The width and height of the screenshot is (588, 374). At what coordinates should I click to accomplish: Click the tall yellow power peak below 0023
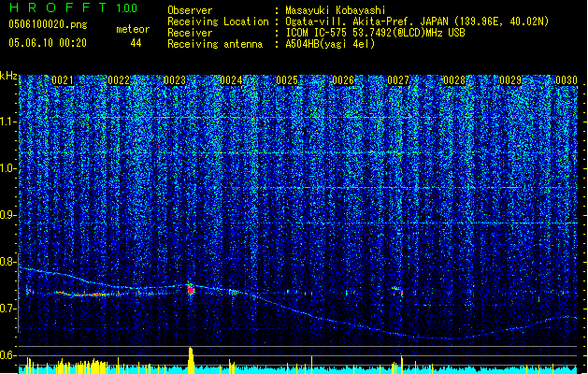(x=191, y=360)
